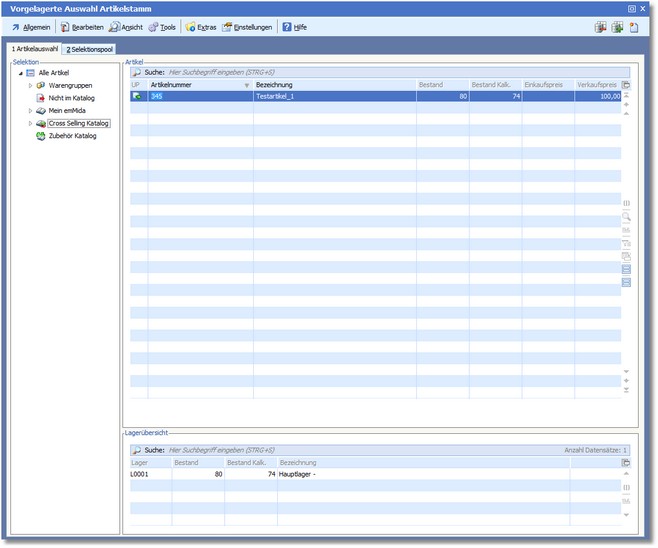Click the magnifier icon beside the article list
The image size is (658, 548).
click(x=627, y=216)
